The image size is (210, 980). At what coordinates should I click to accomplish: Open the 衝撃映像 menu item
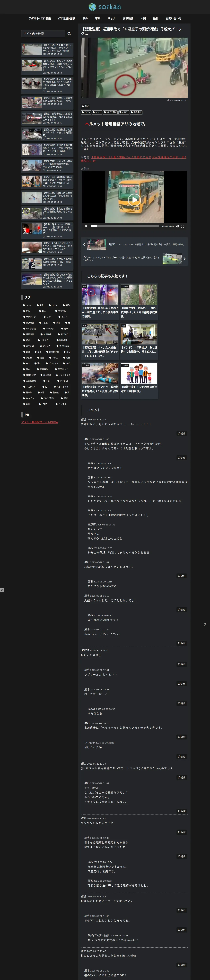click(128, 18)
